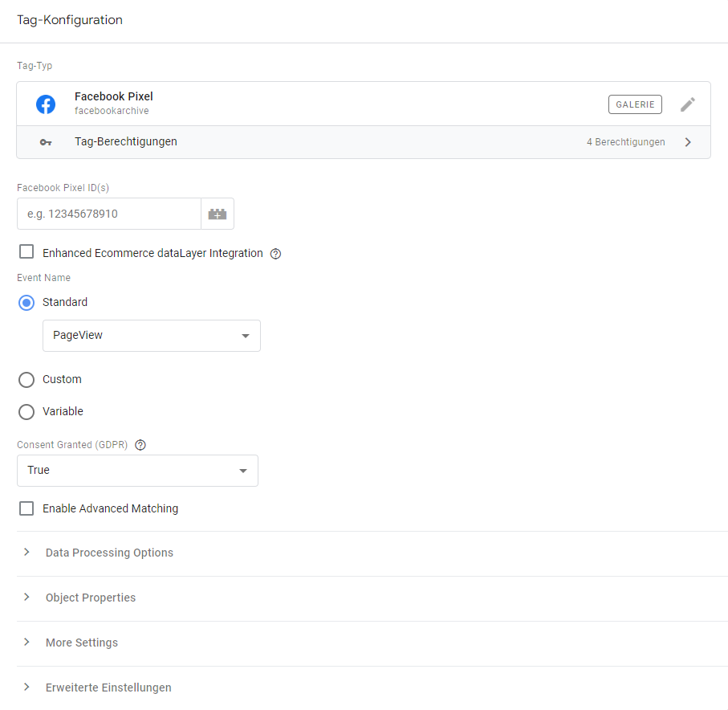Click the Tag-Konfiguration heading
Image resolution: width=728 pixels, height=710 pixels.
(x=70, y=20)
